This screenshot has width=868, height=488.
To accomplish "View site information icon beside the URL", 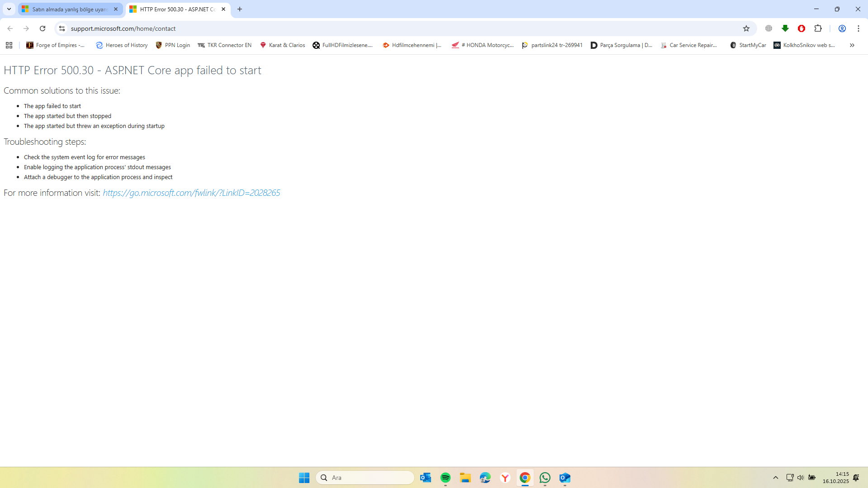I will point(62,28).
